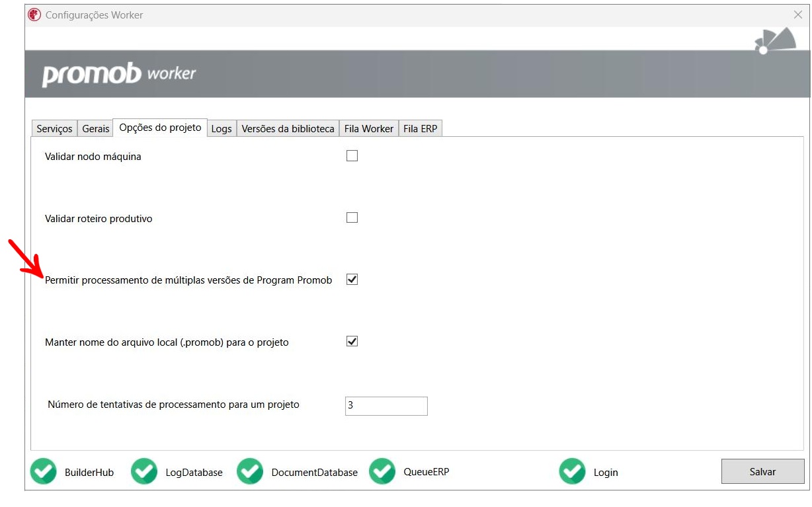The height and width of the screenshot is (507, 812).
Task: Click the Validar nodo máquina label
Action: click(93, 157)
